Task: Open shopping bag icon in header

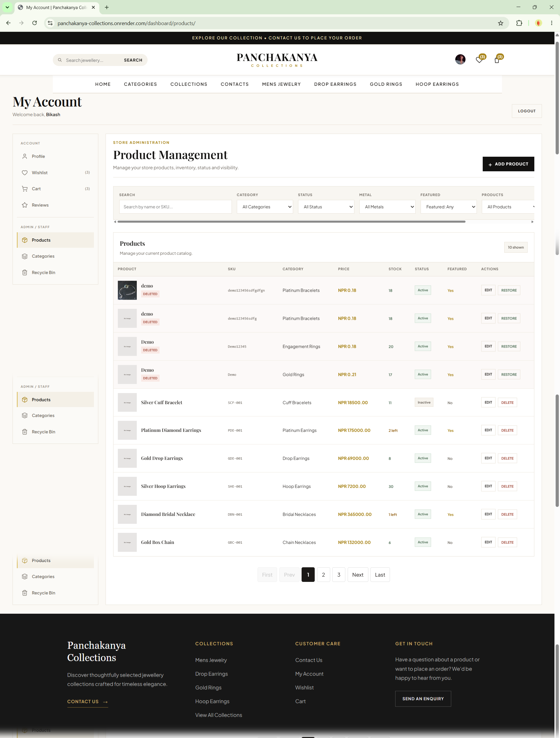Action: coord(497,60)
